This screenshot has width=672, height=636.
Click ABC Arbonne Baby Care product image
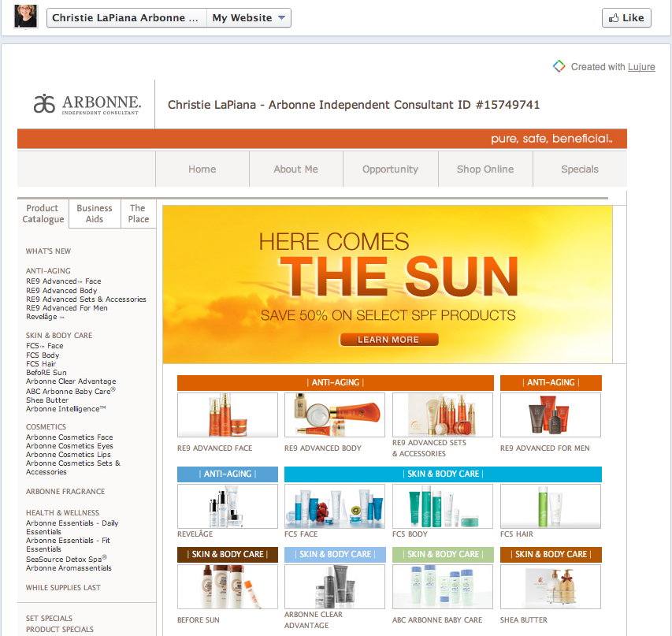(x=443, y=586)
